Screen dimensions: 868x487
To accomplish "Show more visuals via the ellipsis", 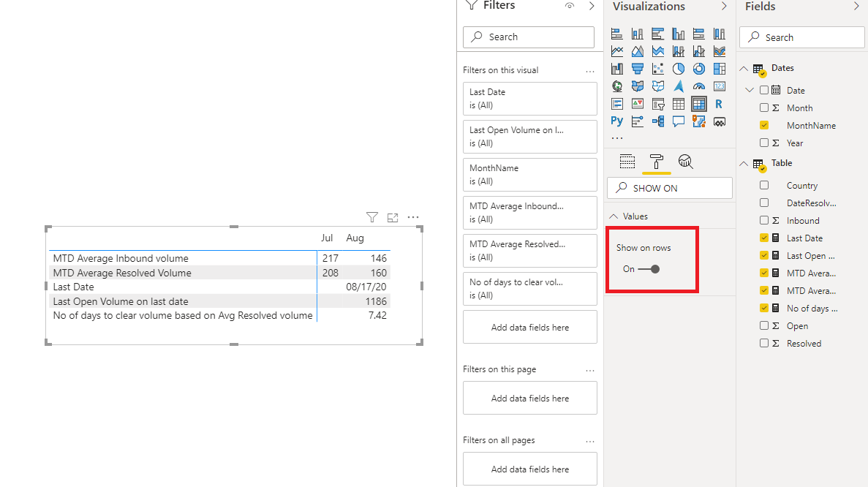I will tap(617, 138).
